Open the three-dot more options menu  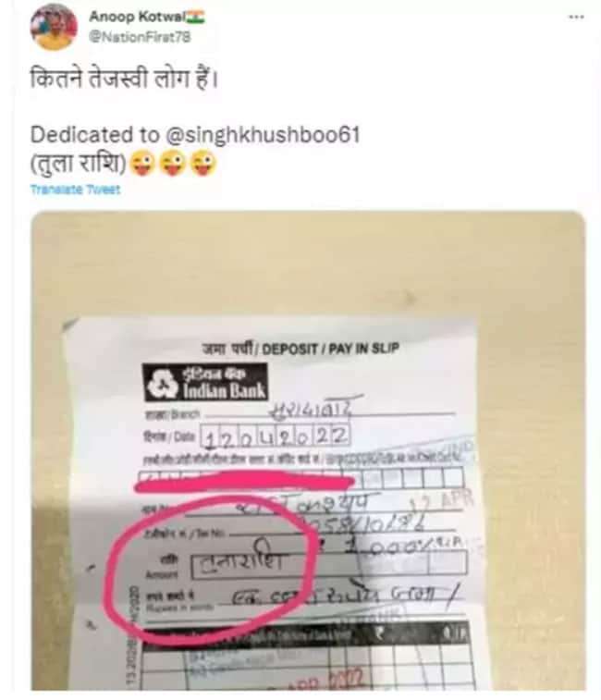tap(576, 17)
